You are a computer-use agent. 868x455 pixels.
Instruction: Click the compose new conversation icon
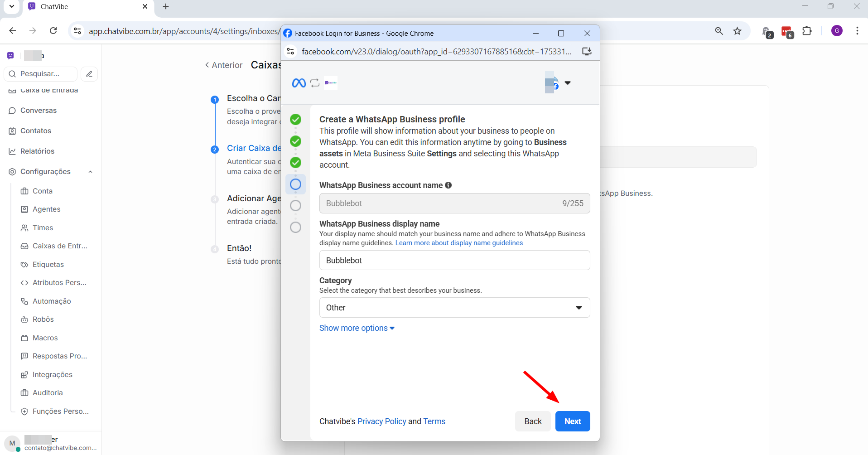(89, 73)
